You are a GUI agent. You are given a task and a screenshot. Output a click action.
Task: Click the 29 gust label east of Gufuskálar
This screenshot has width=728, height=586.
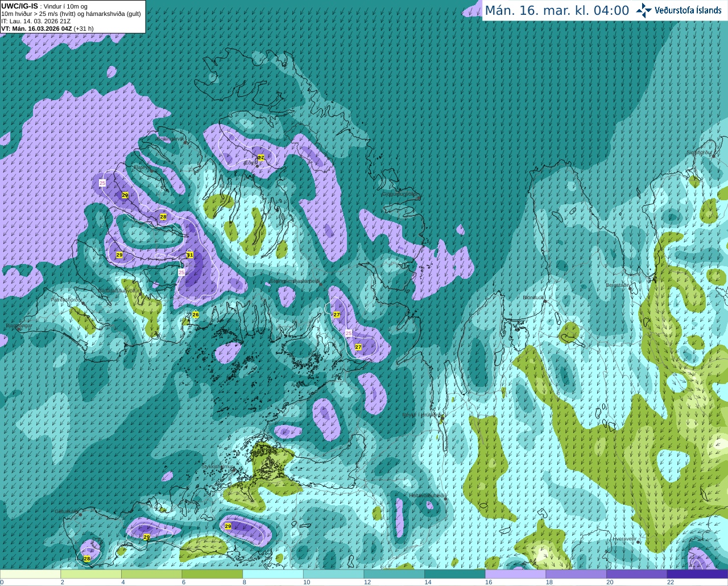(146, 537)
